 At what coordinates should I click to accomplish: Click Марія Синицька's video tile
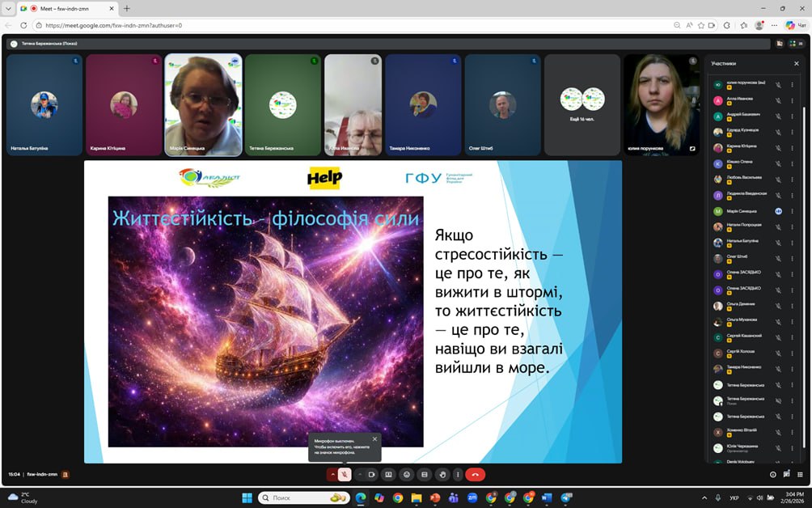point(203,104)
